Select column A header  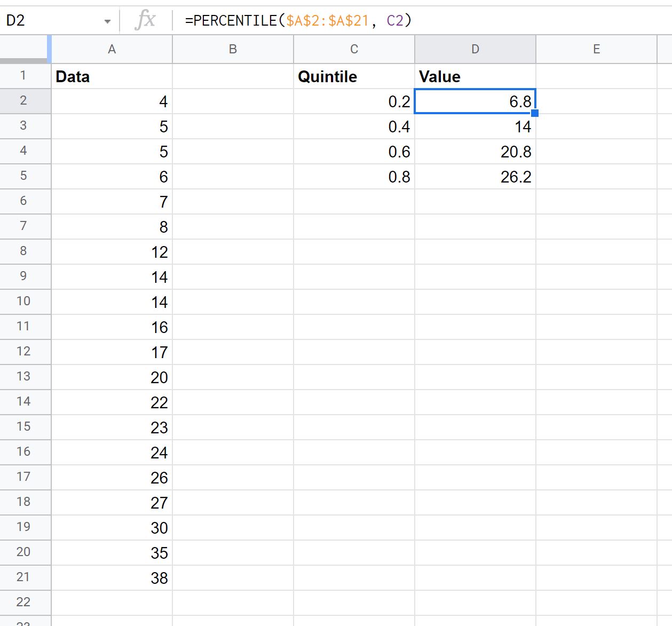[112, 49]
